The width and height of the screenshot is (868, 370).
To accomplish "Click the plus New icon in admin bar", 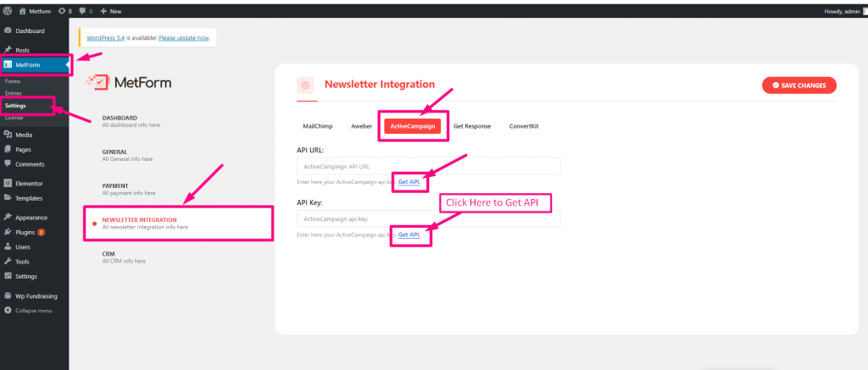I will pyautogui.click(x=103, y=11).
